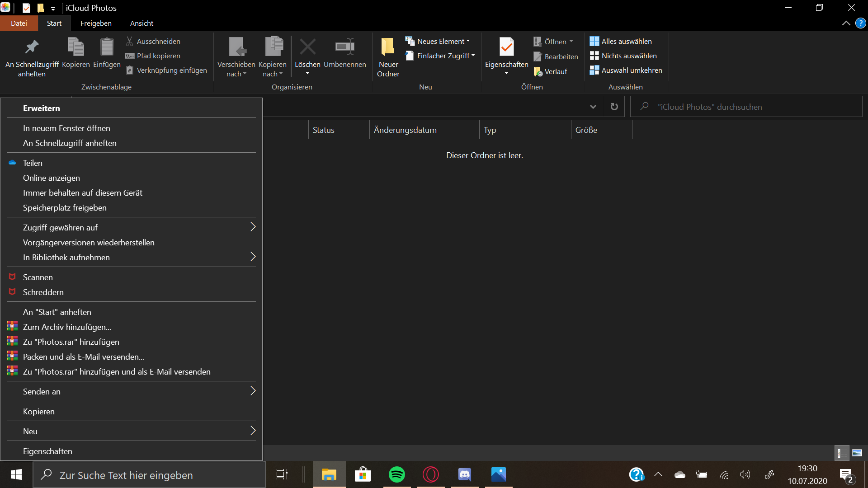The width and height of the screenshot is (868, 488).
Task: Show hidden tray icons chevron
Action: tap(658, 474)
